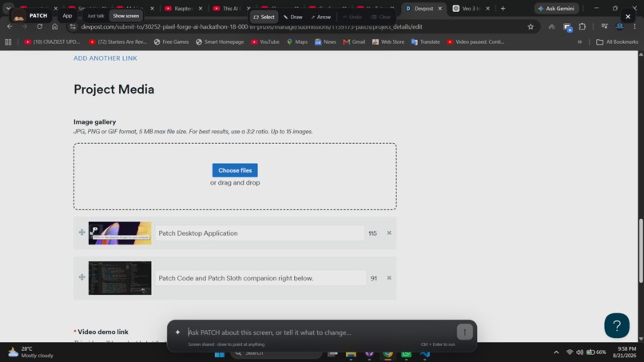Open the round help question-mark button
The image size is (644, 362).
point(617,325)
